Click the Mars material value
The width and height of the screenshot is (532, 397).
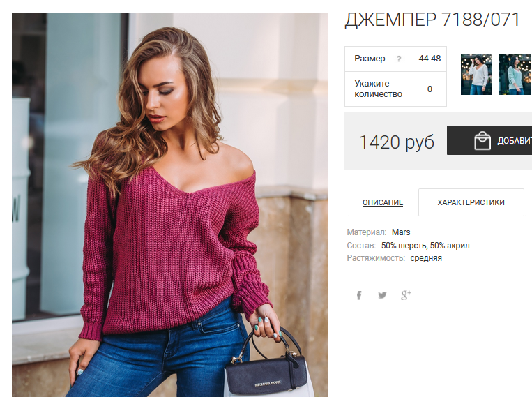pyautogui.click(x=401, y=232)
